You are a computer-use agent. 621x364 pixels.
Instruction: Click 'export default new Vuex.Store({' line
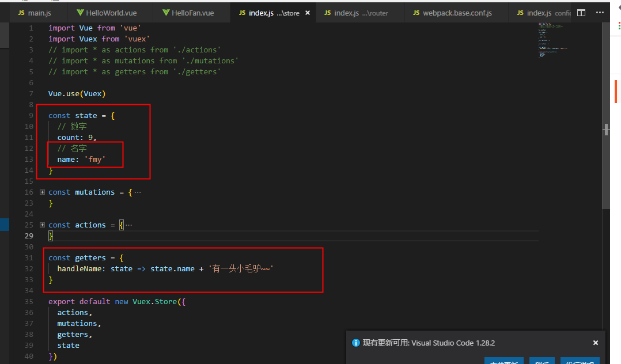117,301
